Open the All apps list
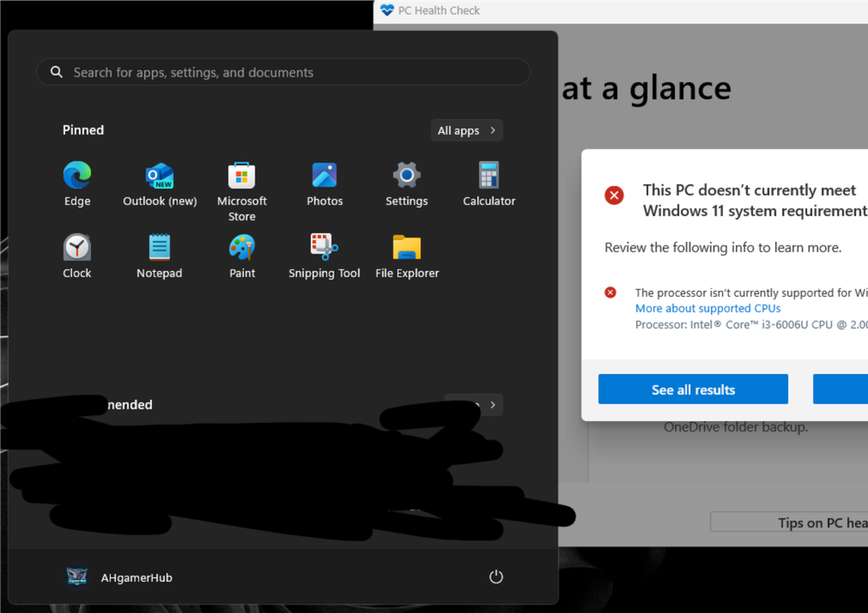 (467, 130)
